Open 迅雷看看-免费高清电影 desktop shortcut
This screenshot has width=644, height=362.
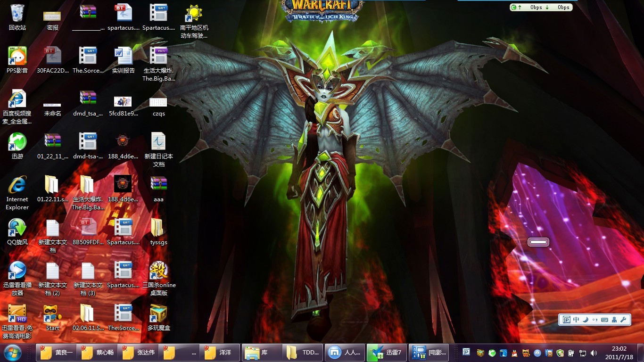(x=17, y=321)
